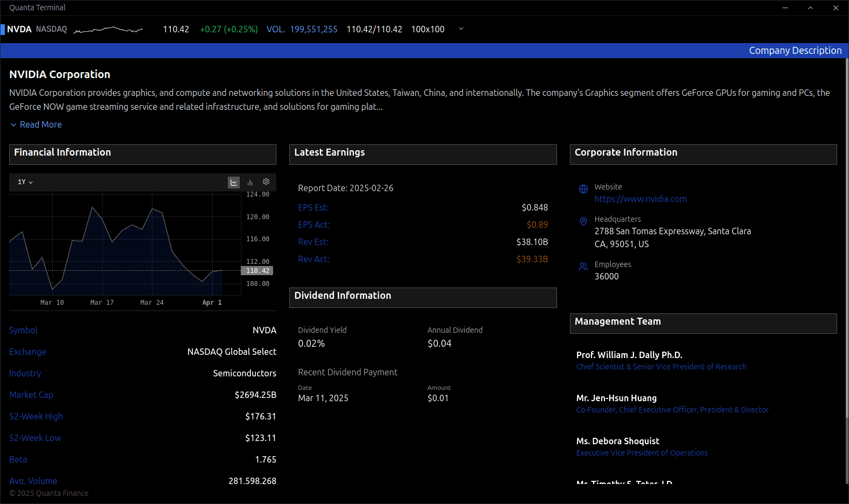Viewport: 849px width, 504px height.
Task: Open the Company Description tab header
Action: pos(795,51)
